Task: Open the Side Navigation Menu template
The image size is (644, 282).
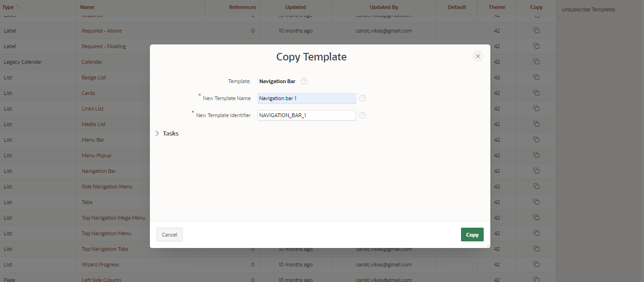Action: click(x=106, y=186)
